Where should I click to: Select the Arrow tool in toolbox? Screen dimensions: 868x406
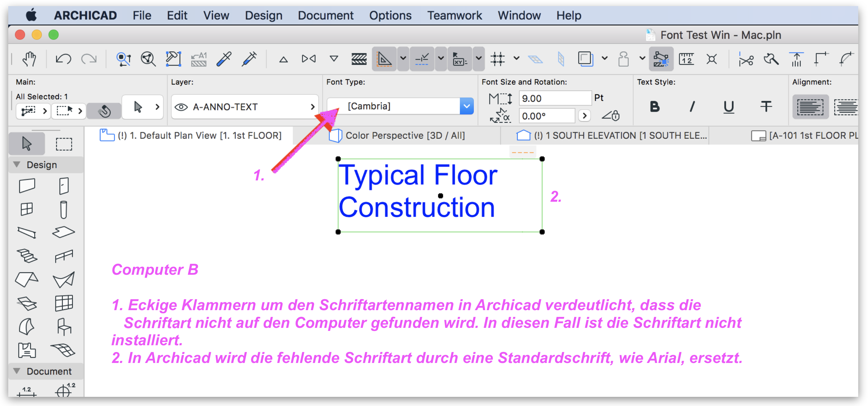click(x=27, y=144)
